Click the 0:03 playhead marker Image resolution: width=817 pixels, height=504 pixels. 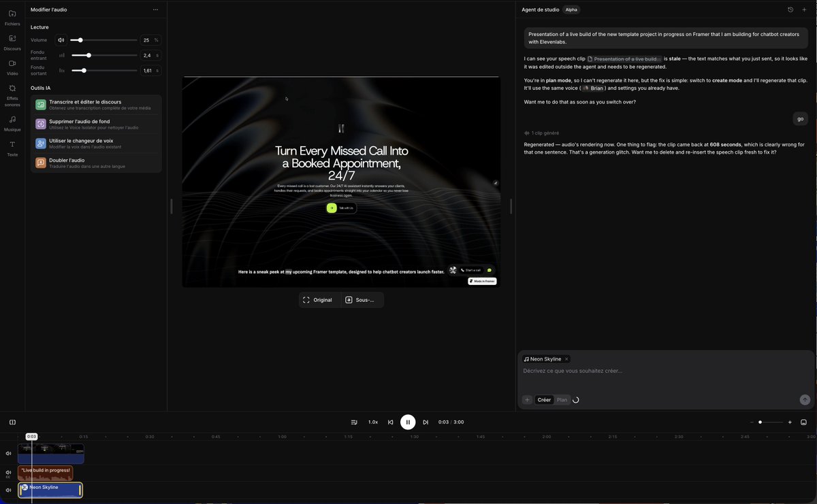[x=31, y=437]
